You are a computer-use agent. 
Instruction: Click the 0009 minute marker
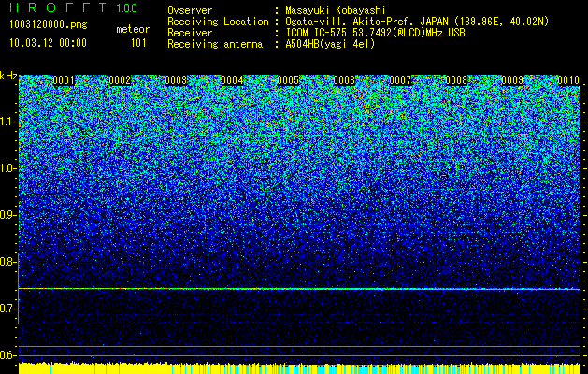pos(512,80)
